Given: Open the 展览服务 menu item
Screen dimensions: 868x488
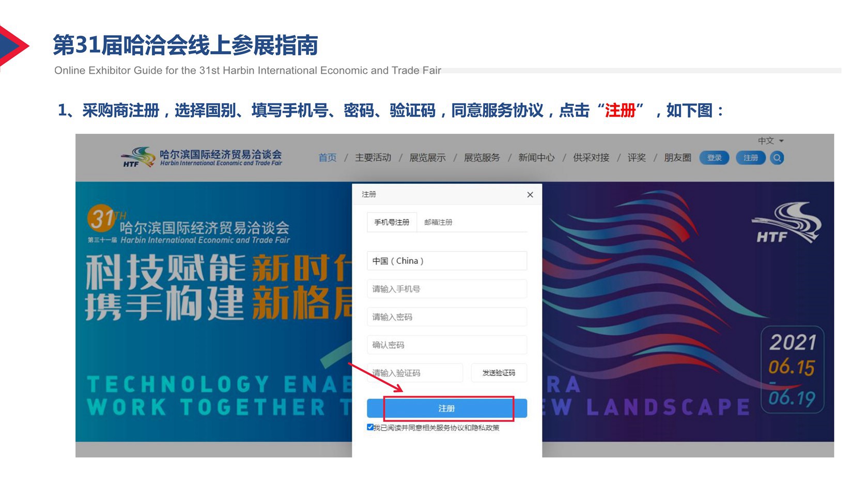Looking at the screenshot, I should (482, 158).
